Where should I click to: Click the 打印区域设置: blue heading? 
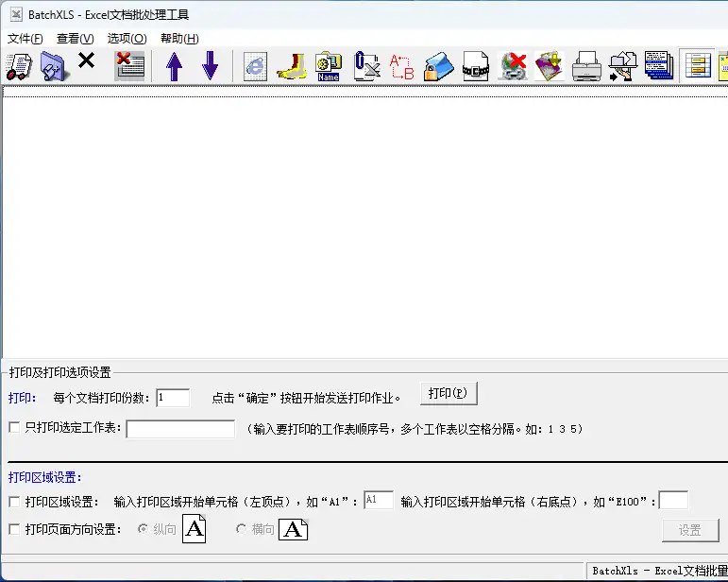pyautogui.click(x=45, y=477)
